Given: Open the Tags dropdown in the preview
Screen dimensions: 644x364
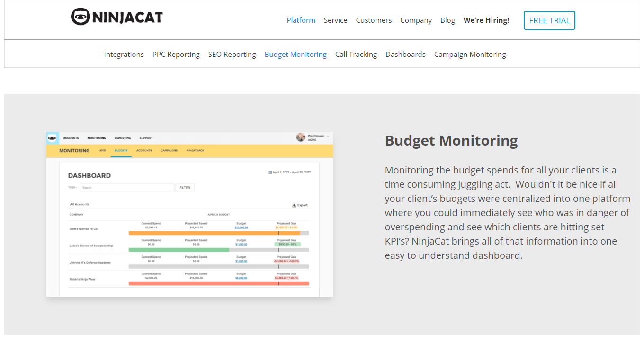Looking at the screenshot, I should click(x=72, y=187).
